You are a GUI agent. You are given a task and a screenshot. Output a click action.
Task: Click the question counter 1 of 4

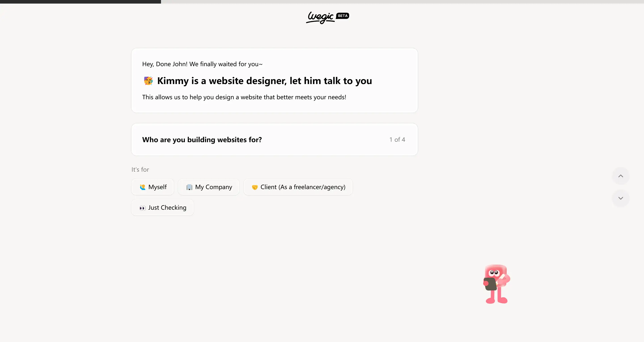click(x=396, y=139)
